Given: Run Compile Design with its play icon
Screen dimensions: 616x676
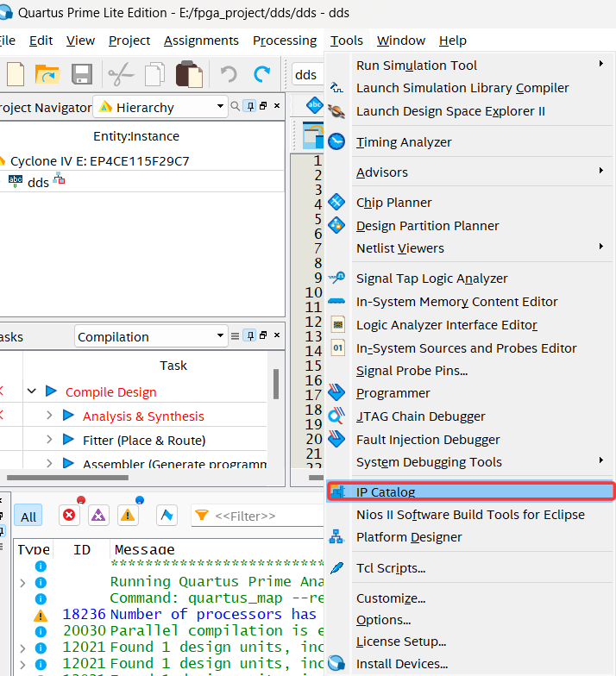Looking at the screenshot, I should [52, 391].
